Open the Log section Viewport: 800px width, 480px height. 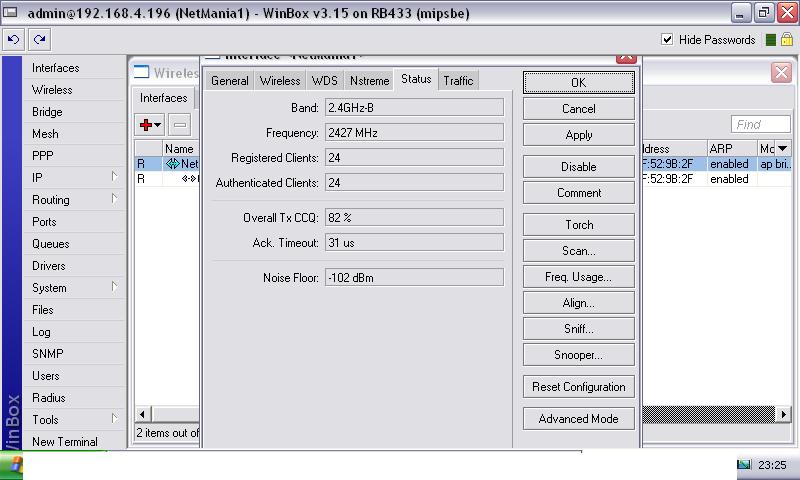[x=41, y=332]
